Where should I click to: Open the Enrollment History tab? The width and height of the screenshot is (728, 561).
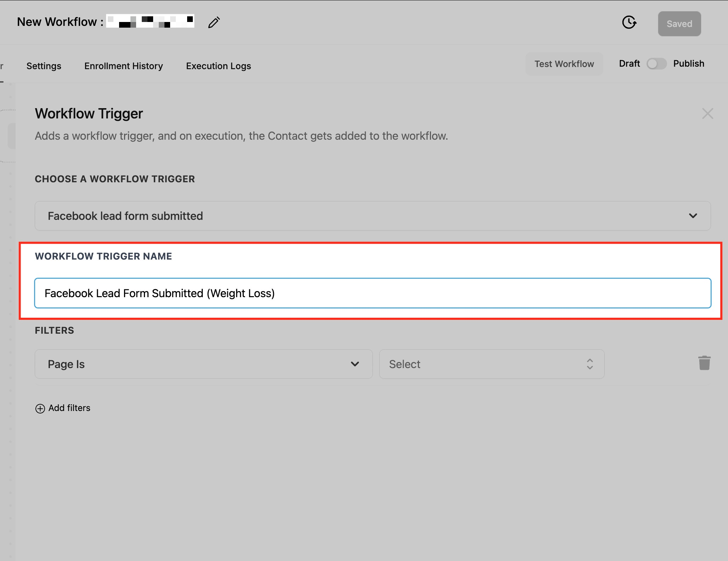[124, 66]
